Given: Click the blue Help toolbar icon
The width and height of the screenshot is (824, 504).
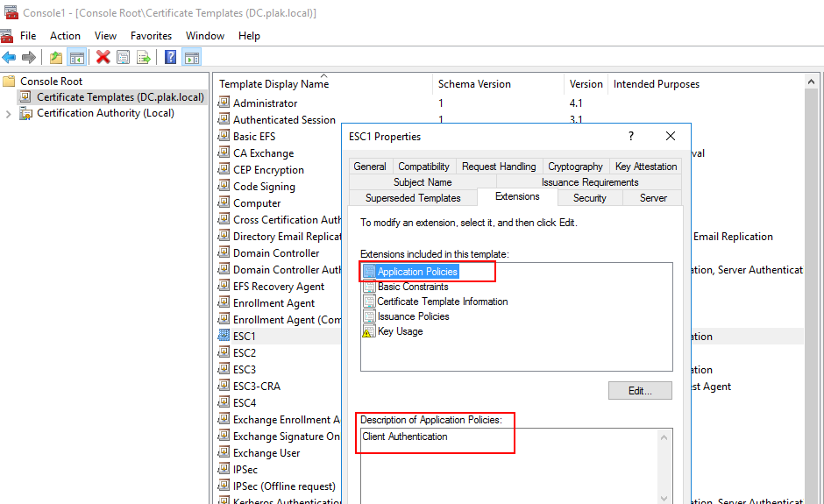Looking at the screenshot, I should coord(171,58).
